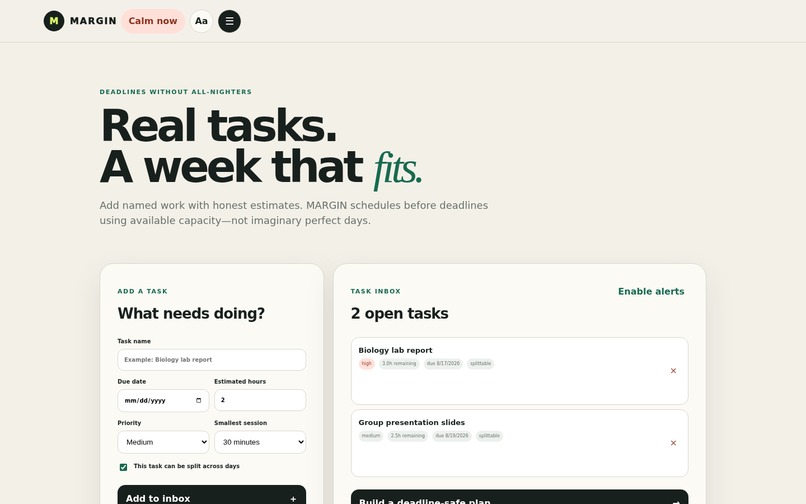Click the high priority tag

(x=367, y=364)
